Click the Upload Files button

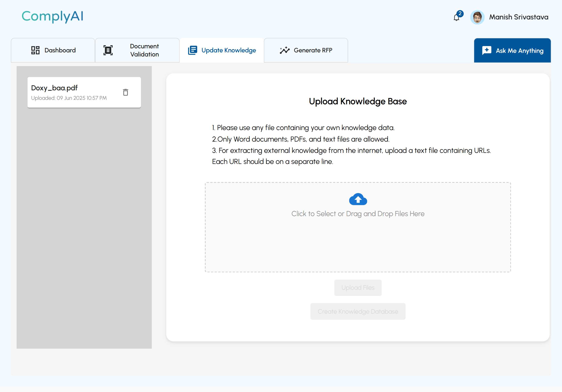358,288
